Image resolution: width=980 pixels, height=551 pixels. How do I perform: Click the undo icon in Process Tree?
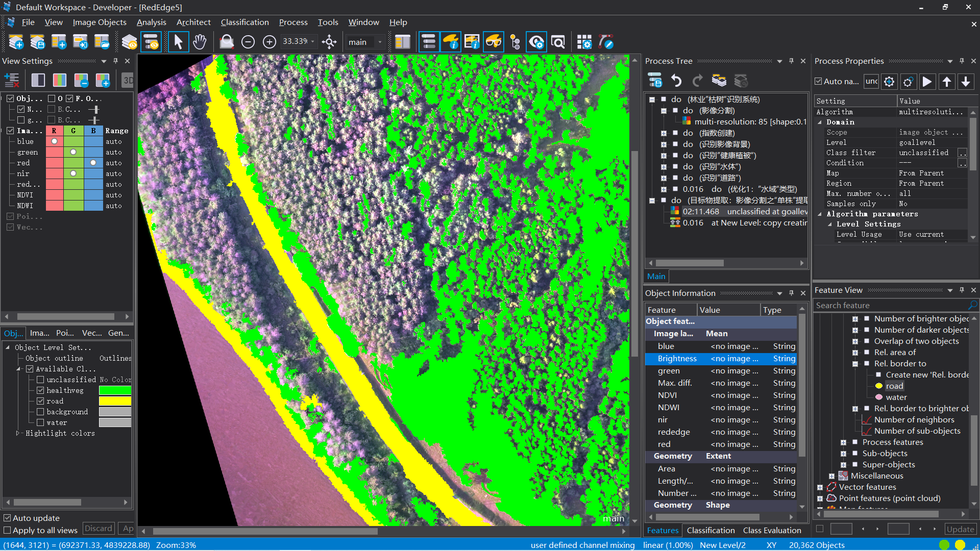click(676, 81)
